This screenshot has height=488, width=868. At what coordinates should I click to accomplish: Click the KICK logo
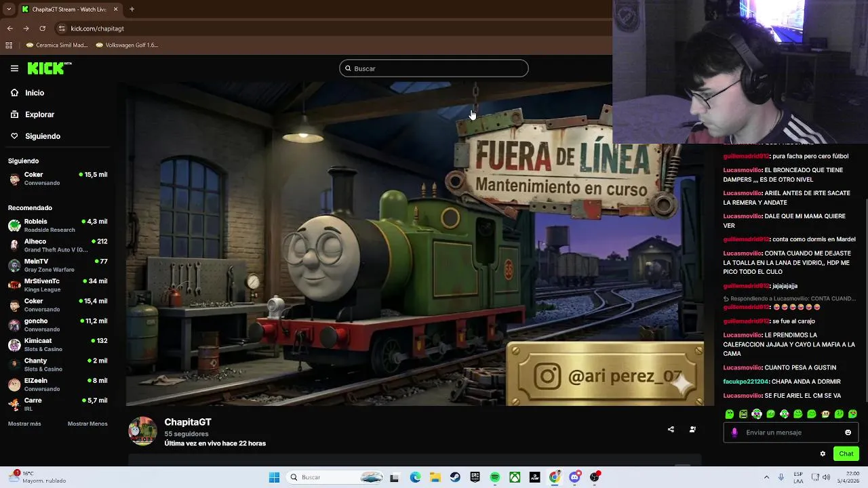click(x=49, y=68)
